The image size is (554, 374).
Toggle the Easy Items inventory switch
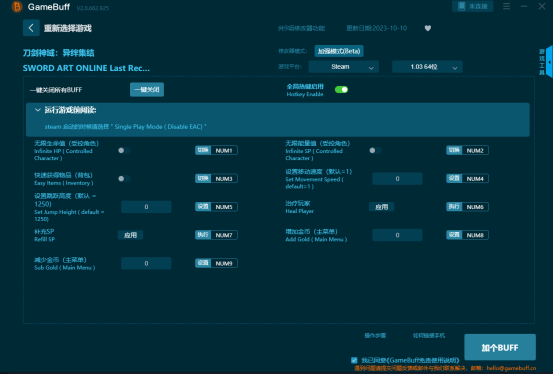pyautogui.click(x=124, y=179)
